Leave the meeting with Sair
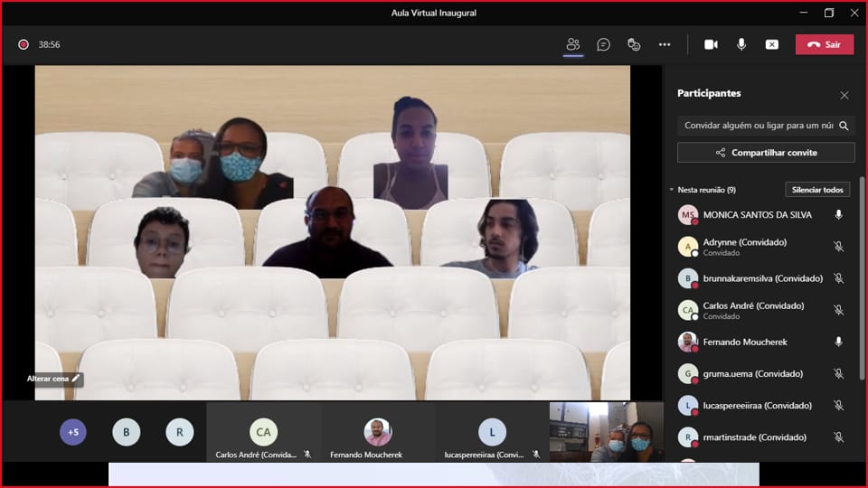 [x=825, y=44]
